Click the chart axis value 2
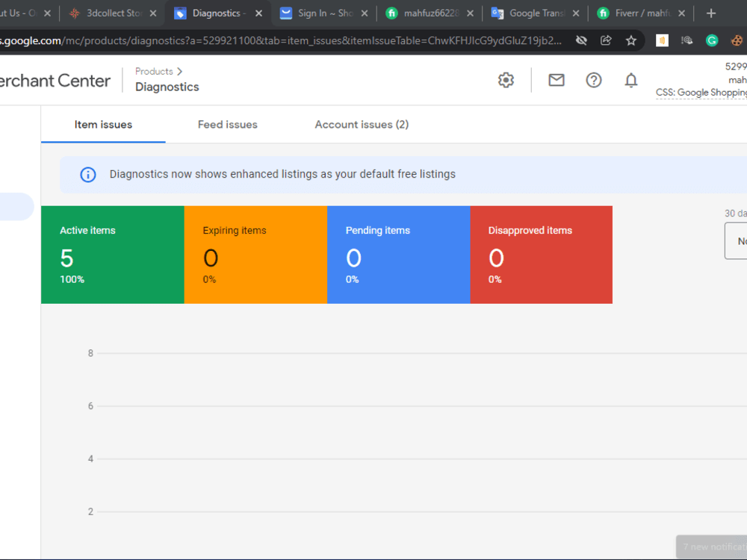The width and height of the screenshot is (747, 560). pyautogui.click(x=90, y=512)
